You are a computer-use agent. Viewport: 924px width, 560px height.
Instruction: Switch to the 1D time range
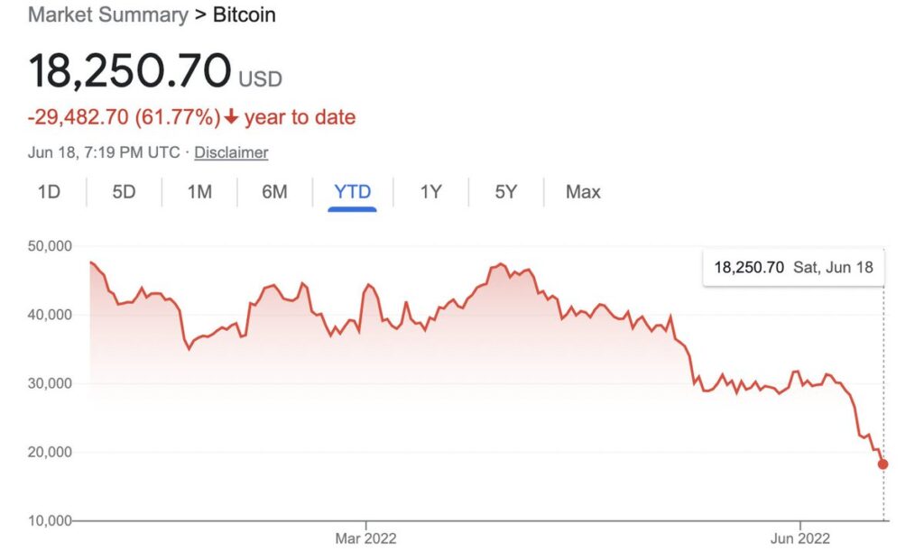coord(49,191)
